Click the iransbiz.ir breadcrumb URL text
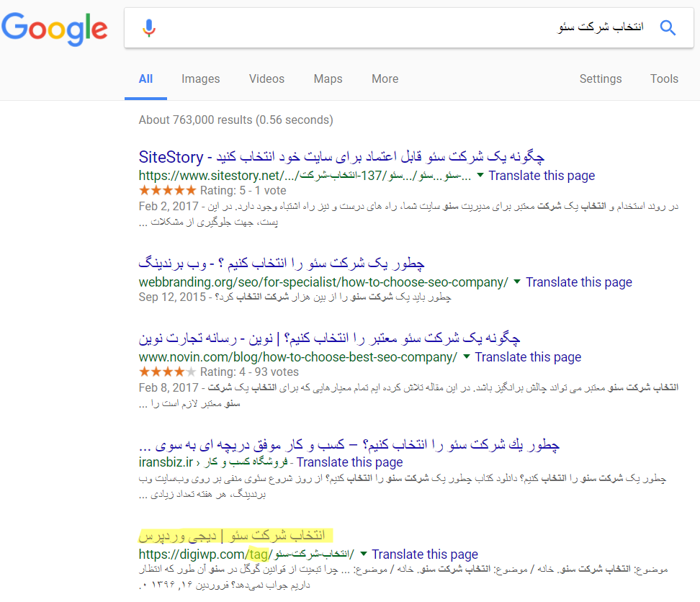The image size is (700, 602). (x=213, y=462)
